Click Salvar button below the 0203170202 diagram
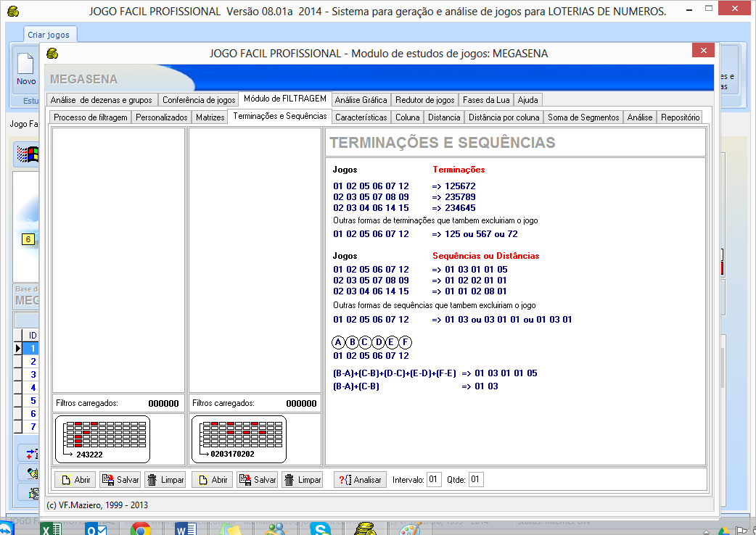756x535 pixels. pos(258,480)
